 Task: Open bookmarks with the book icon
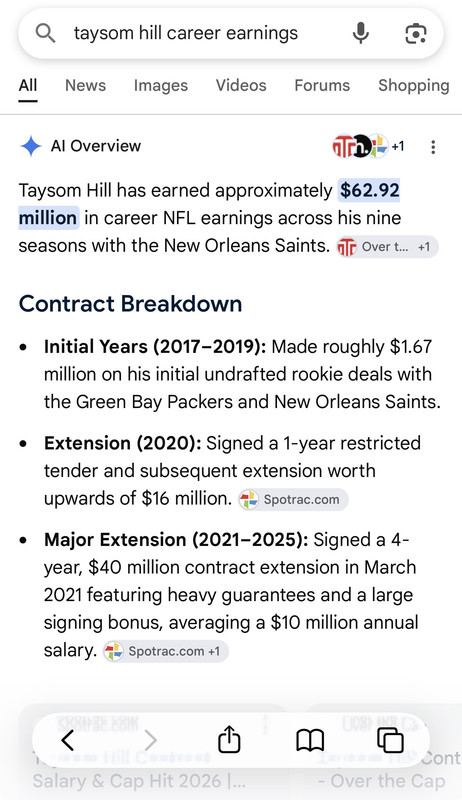coord(310,740)
